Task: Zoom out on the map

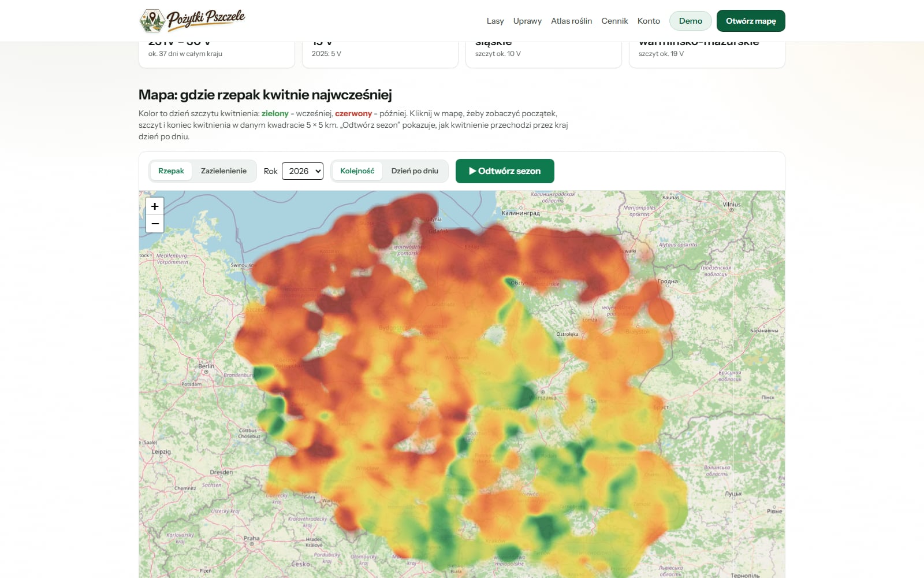Action: (155, 224)
